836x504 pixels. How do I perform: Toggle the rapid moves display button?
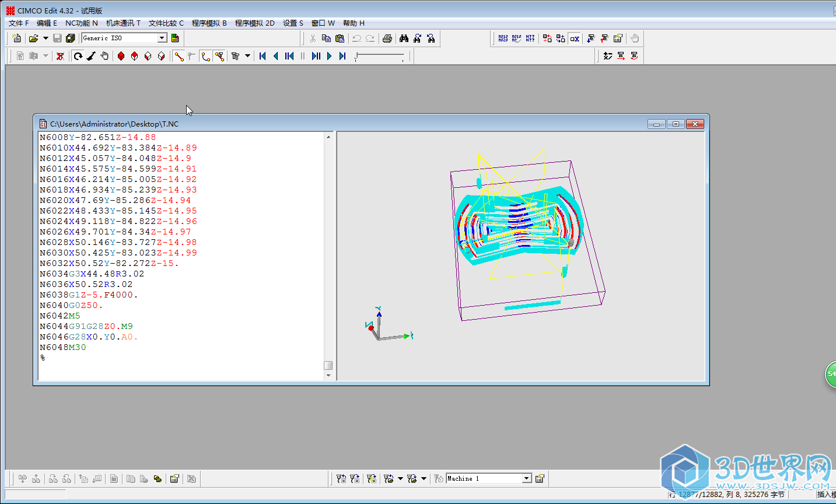[x=219, y=56]
